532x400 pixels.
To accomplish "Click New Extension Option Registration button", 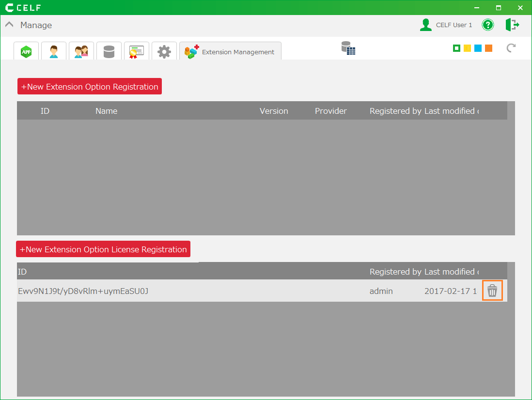I will [90, 87].
